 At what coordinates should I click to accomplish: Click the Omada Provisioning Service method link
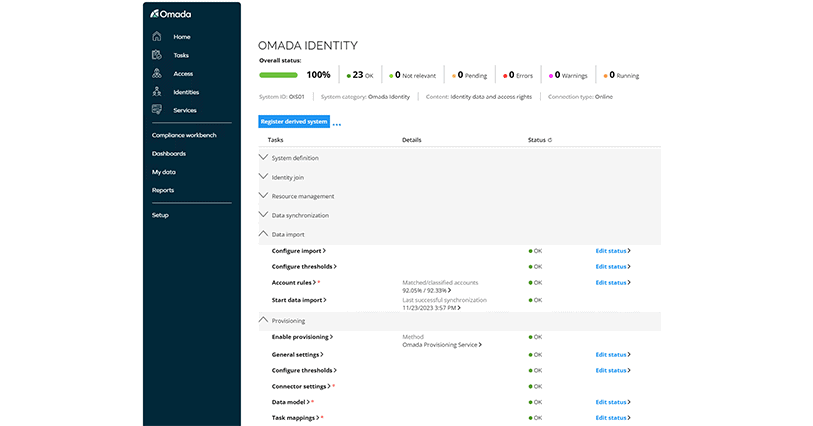[x=442, y=345]
